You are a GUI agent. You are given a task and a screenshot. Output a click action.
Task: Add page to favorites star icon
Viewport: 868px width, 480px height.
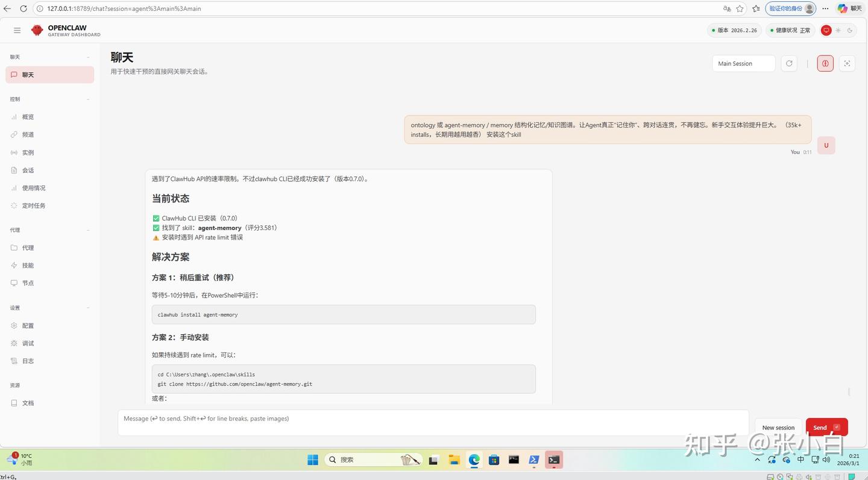coord(740,8)
